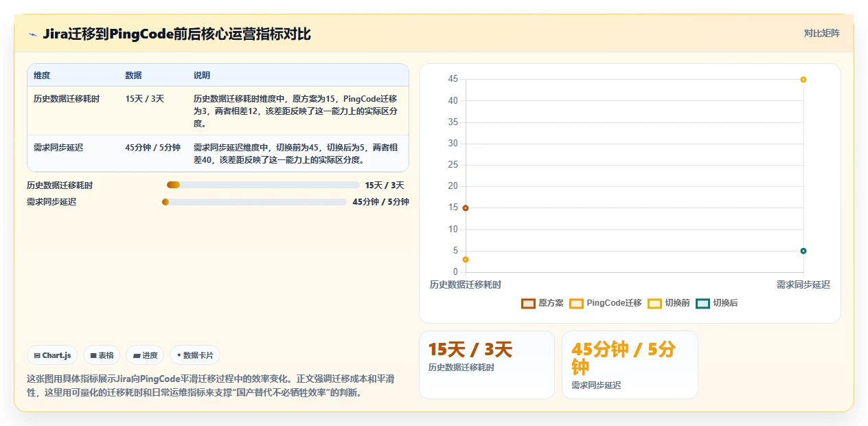This screenshot has height=426, width=868.
Task: Click the 切换前 data point at 45
Action: (x=803, y=80)
